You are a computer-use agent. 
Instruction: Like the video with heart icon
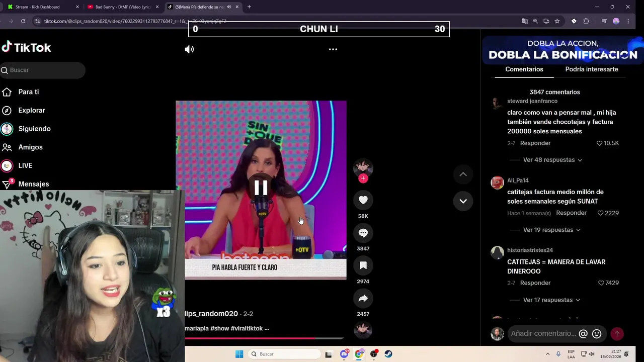pos(363,200)
